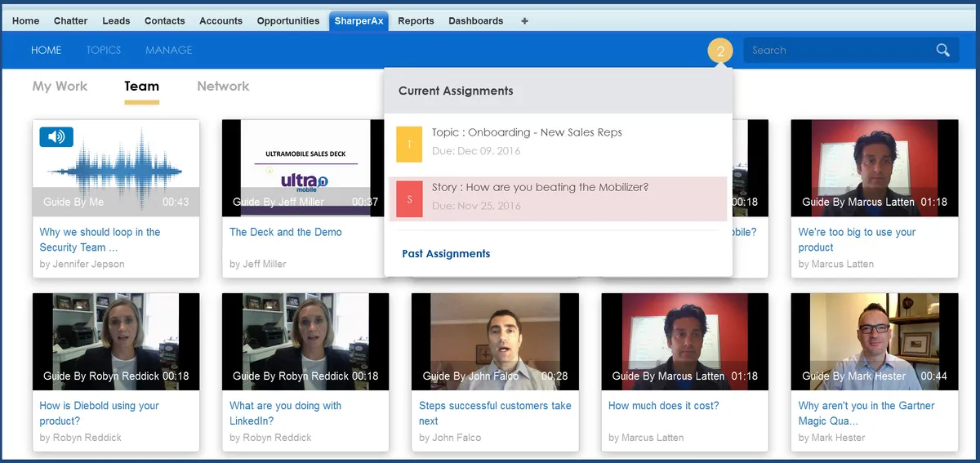Screen dimensions: 980x463
Task: Click the speaker audio icon on first card
Action: 56,137
